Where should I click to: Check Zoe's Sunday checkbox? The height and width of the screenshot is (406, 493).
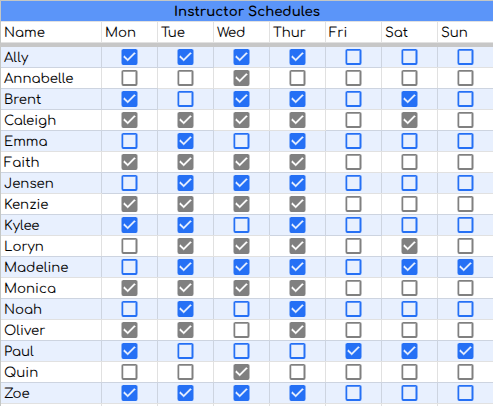tap(465, 393)
